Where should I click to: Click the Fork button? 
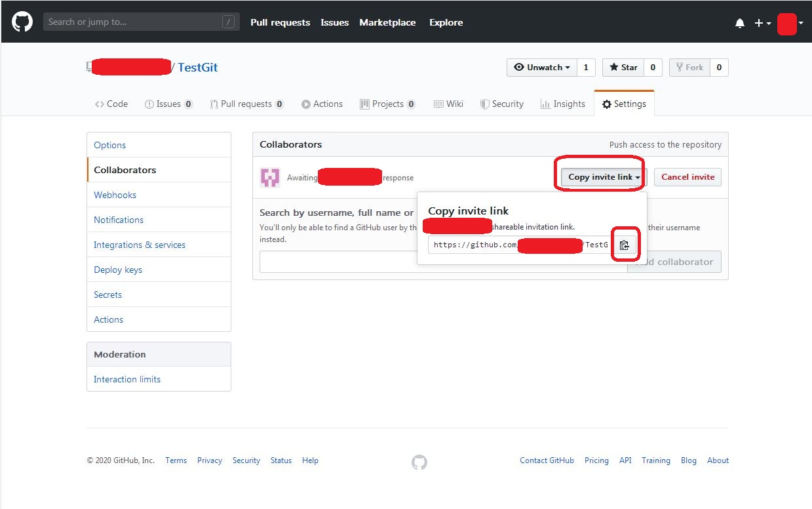click(689, 68)
